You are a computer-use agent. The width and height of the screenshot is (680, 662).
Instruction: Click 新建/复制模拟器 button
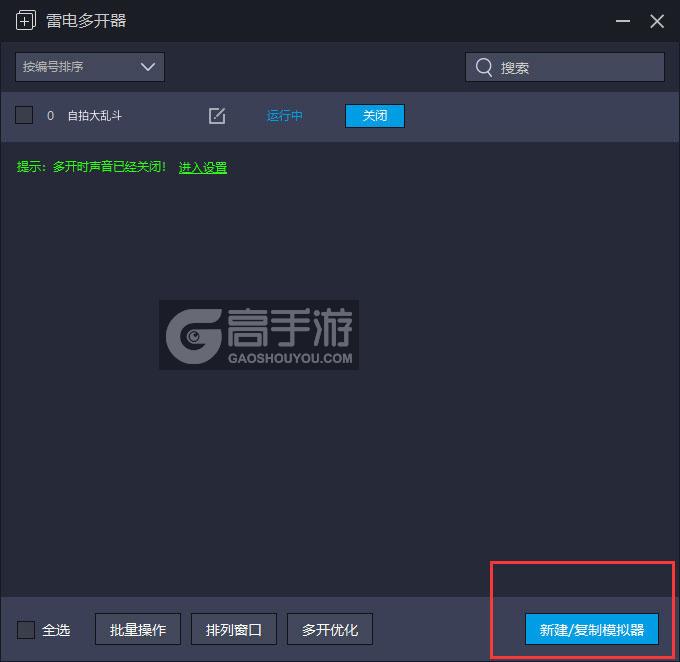[592, 629]
